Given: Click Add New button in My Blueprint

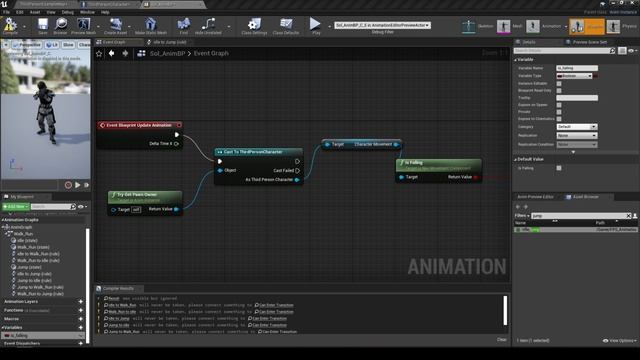Looking at the screenshot, I should point(16,207).
